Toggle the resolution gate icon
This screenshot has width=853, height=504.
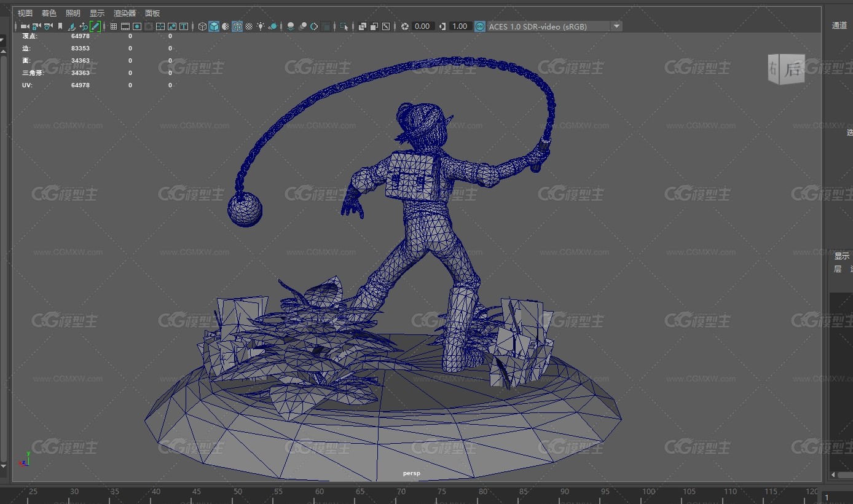point(137,26)
